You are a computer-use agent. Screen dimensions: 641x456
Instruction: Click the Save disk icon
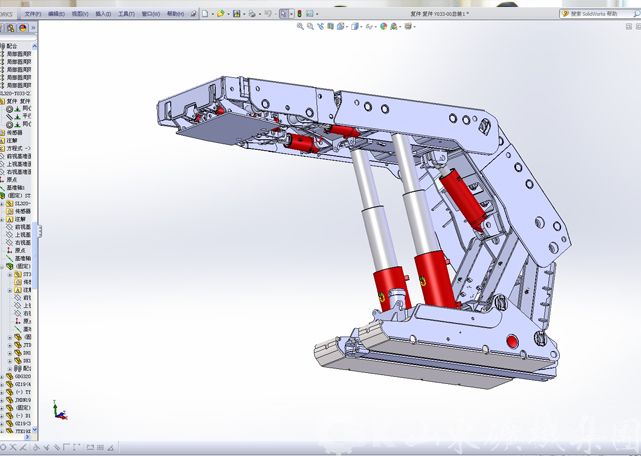[236, 14]
